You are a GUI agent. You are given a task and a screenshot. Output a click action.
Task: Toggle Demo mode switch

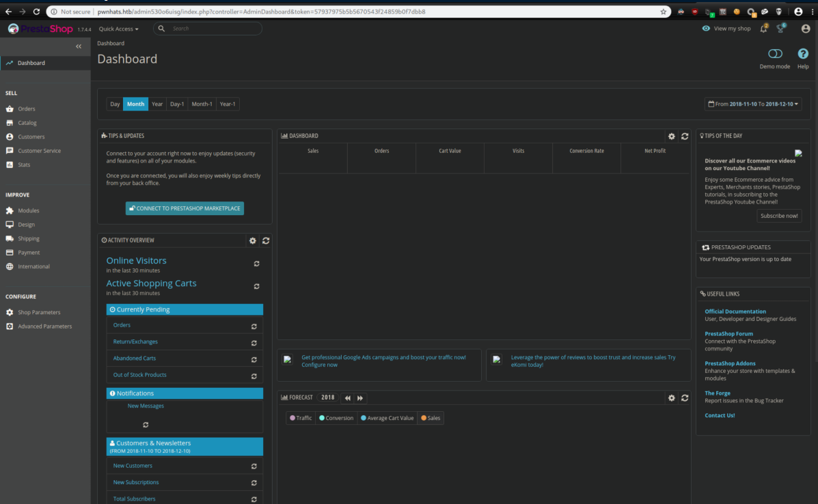coord(775,54)
